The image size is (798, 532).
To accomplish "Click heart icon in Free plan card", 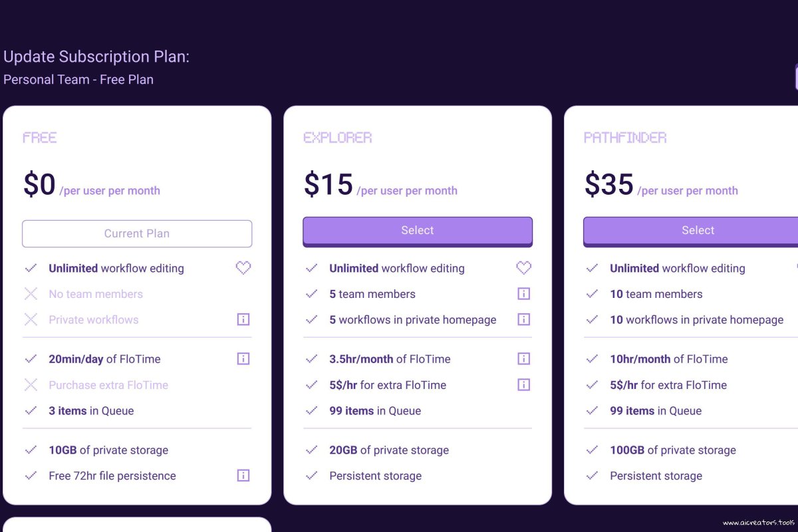I will 243,268.
